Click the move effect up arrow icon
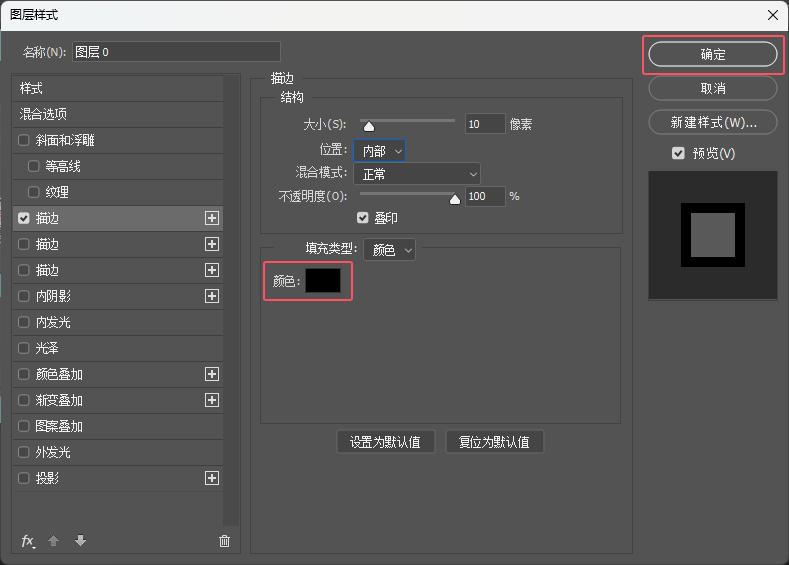This screenshot has height=565, width=789. point(53,540)
